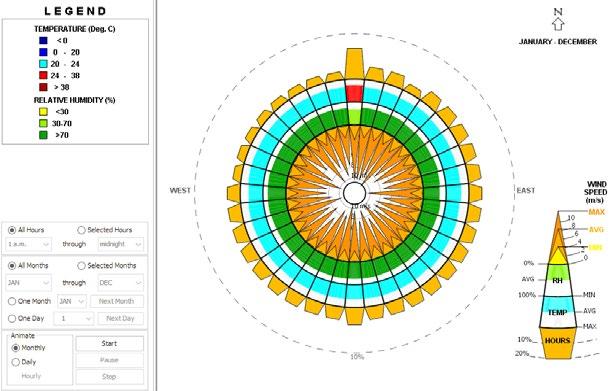Click the WEST compass label
This screenshot has height=391, width=612.
[x=180, y=190]
